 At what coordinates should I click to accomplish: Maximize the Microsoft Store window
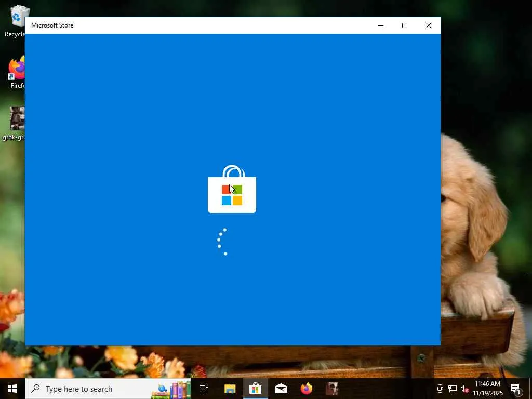coord(404,25)
